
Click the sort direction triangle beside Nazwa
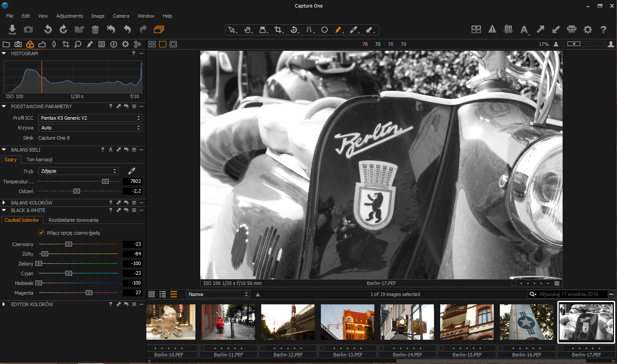[258, 294]
